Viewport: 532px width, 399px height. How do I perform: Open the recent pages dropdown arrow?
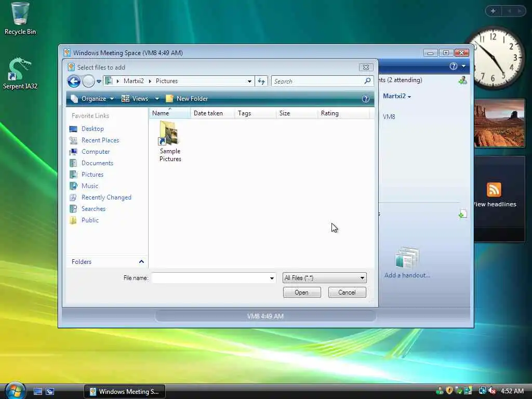(99, 82)
